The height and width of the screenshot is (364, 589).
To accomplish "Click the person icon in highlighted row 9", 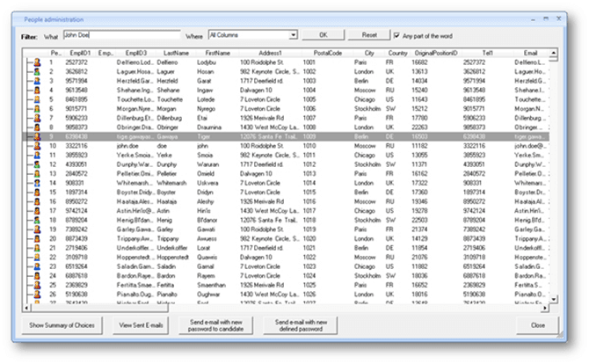I will tap(37, 136).
